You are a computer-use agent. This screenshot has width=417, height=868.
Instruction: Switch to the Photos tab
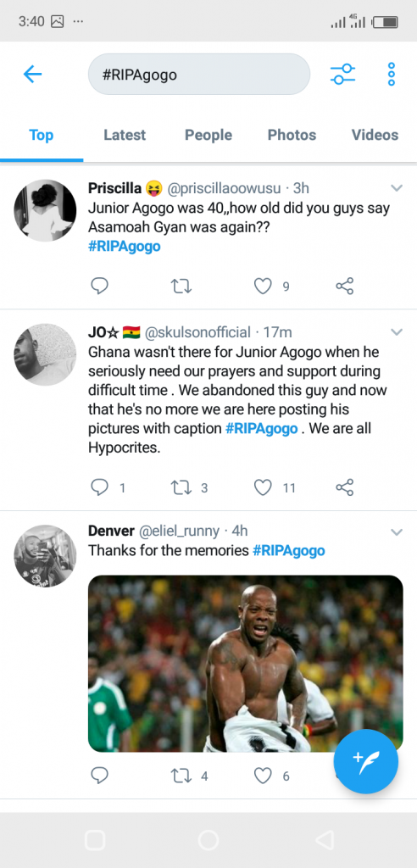[292, 135]
